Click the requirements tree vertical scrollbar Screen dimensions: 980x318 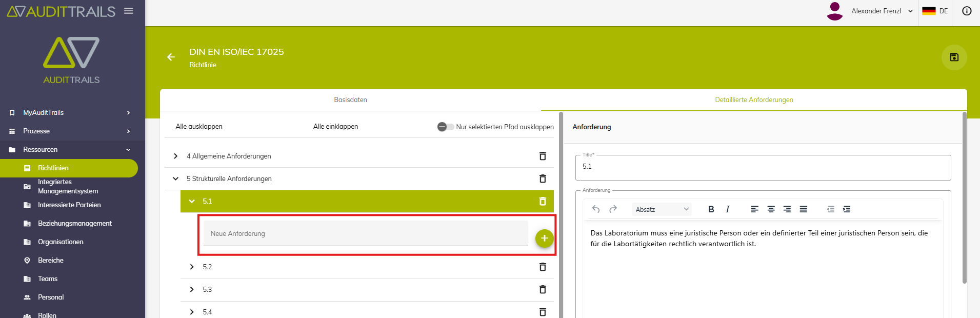[x=561, y=215]
